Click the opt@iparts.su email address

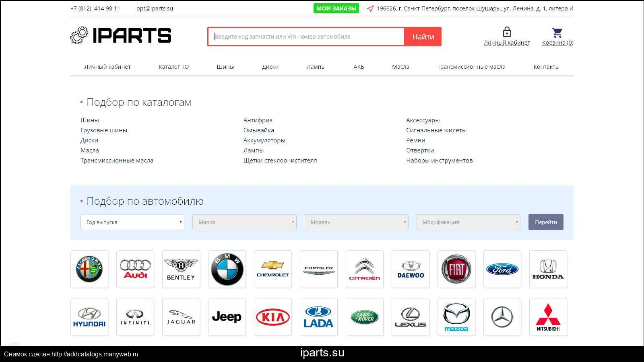155,8
